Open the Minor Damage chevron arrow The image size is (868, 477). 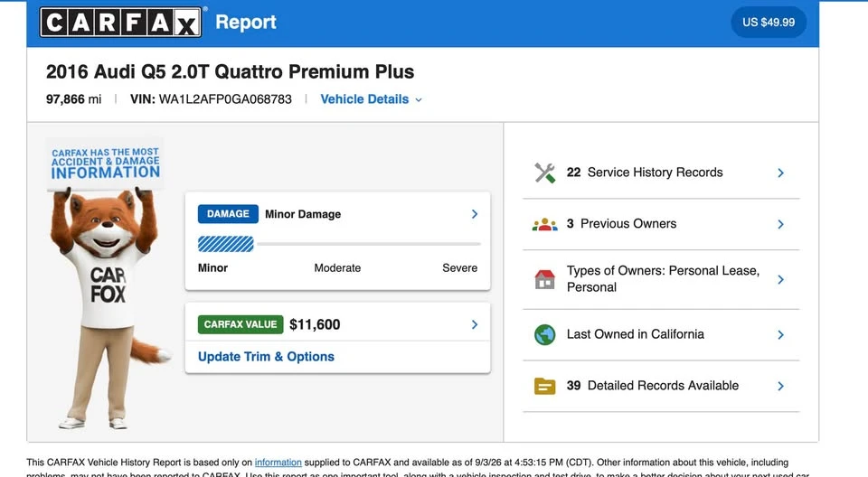(x=475, y=214)
